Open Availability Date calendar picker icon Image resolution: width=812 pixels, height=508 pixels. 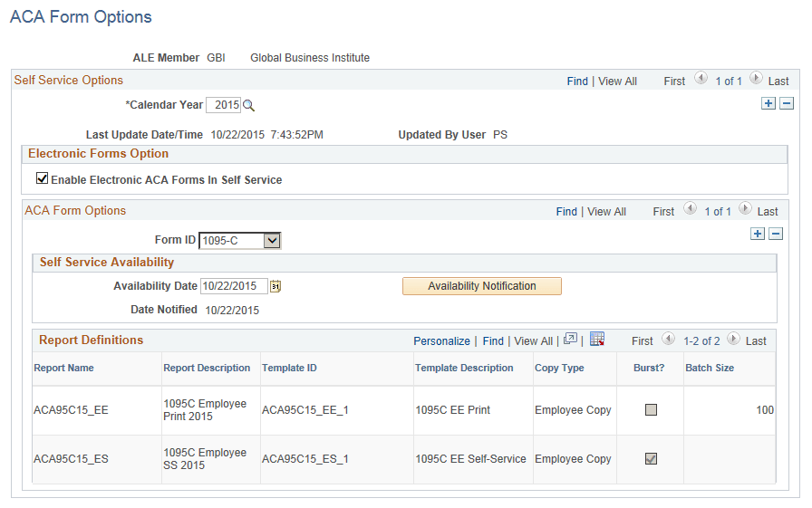[275, 286]
